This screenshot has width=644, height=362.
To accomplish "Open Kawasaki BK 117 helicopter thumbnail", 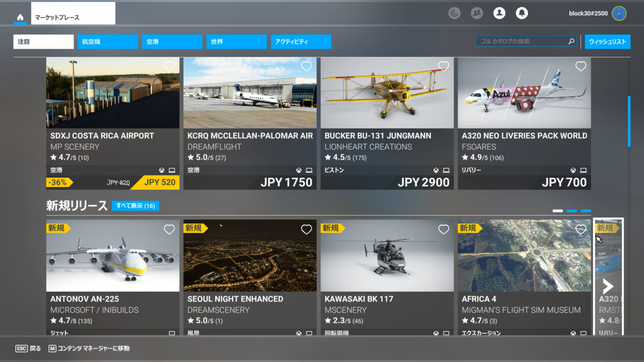I will pos(387,255).
